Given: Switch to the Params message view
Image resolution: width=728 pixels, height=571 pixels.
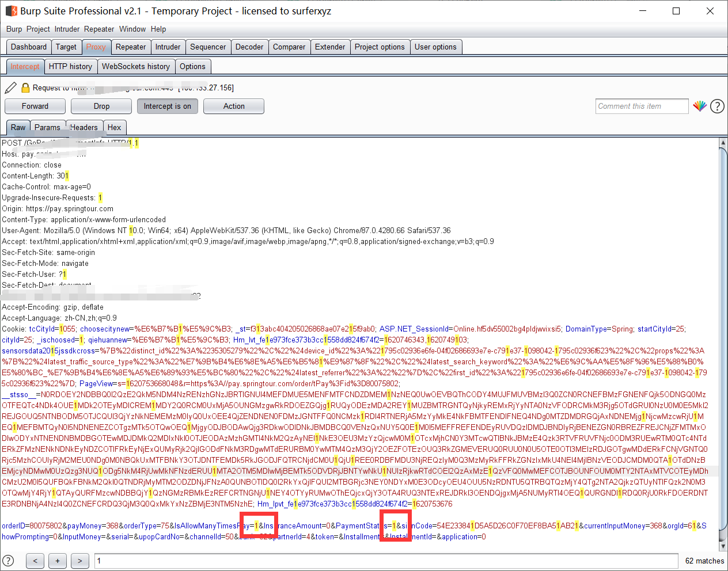Looking at the screenshot, I should coord(47,127).
